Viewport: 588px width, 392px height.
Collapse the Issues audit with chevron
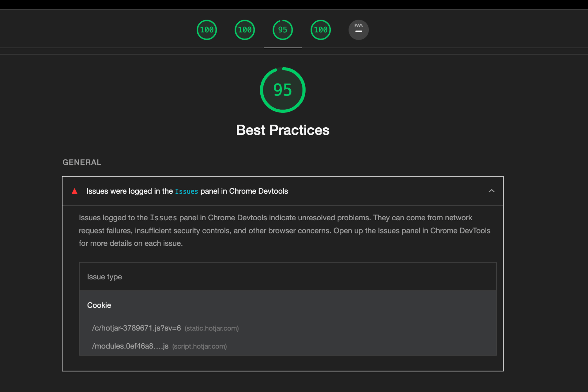492,191
